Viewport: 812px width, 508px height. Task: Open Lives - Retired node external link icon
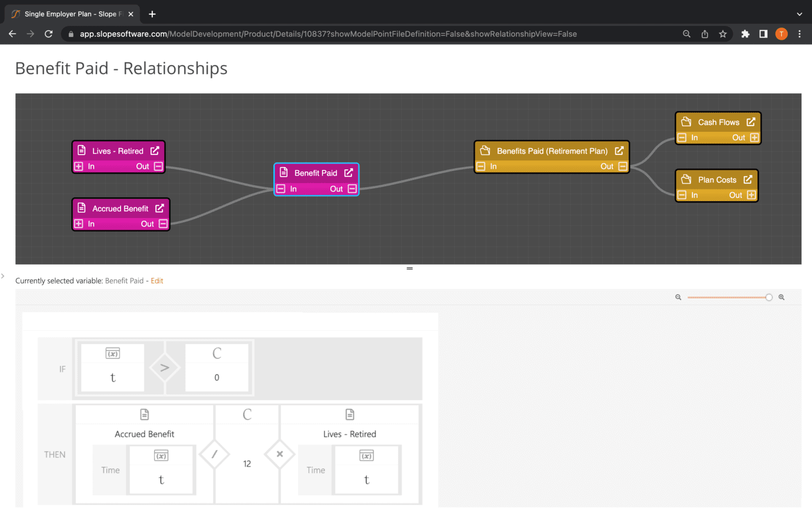pyautogui.click(x=155, y=151)
